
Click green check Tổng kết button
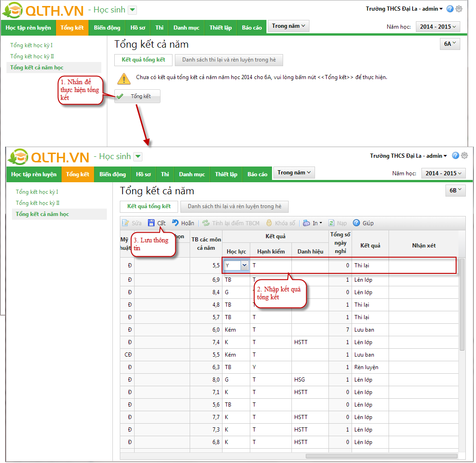(x=137, y=96)
